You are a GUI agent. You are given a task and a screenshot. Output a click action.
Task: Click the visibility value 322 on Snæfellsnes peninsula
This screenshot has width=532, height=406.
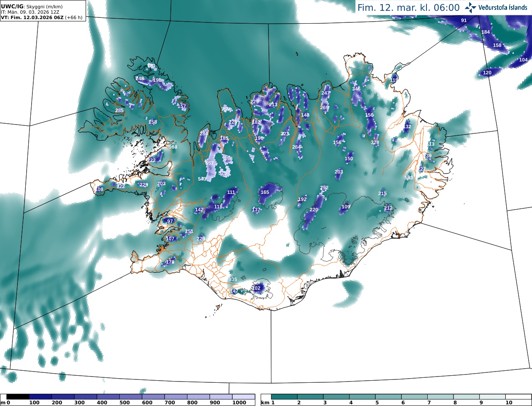(121, 186)
